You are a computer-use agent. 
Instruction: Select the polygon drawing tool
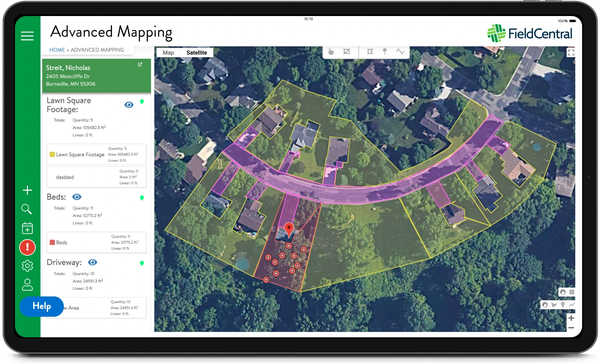pyautogui.click(x=370, y=52)
